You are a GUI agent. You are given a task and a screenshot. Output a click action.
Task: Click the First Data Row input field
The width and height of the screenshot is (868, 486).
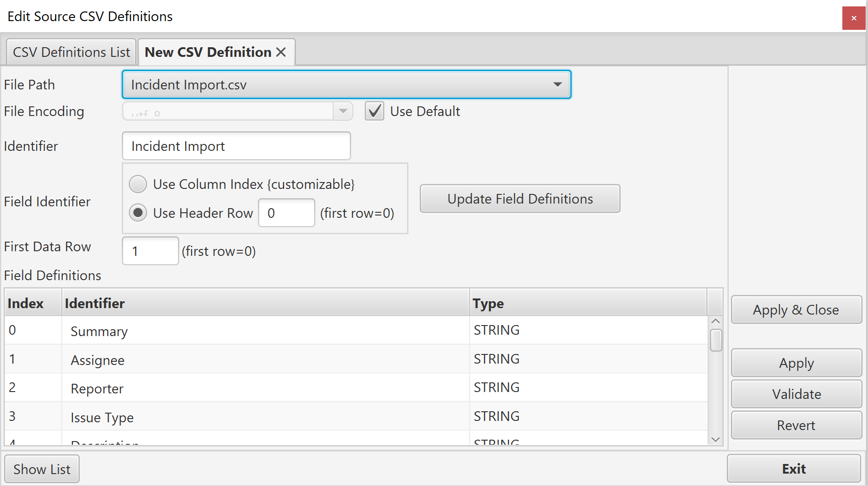150,251
